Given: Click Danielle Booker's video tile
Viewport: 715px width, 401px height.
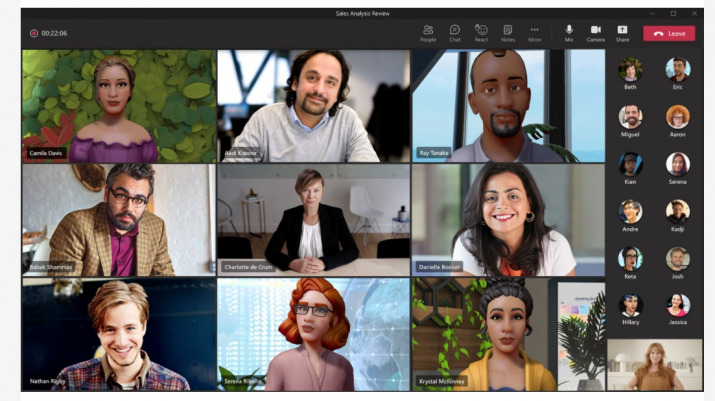Looking at the screenshot, I should (507, 218).
